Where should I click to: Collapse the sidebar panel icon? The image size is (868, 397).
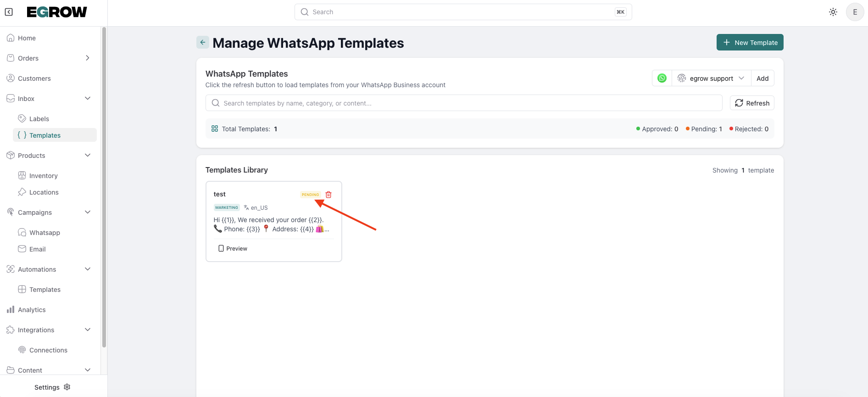9,12
